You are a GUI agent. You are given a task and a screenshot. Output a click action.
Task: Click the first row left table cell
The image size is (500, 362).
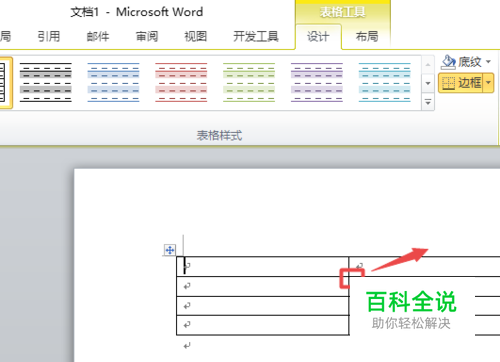pyautogui.click(x=263, y=266)
